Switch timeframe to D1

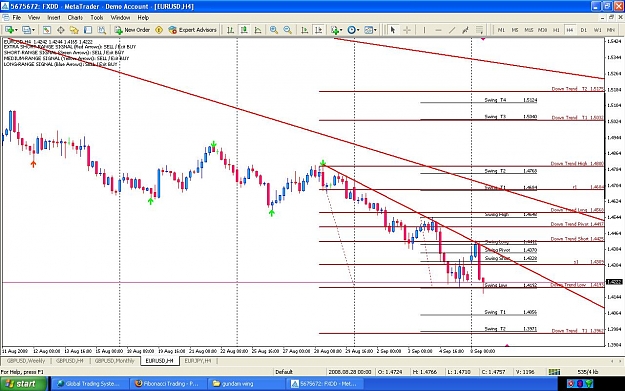click(x=584, y=30)
